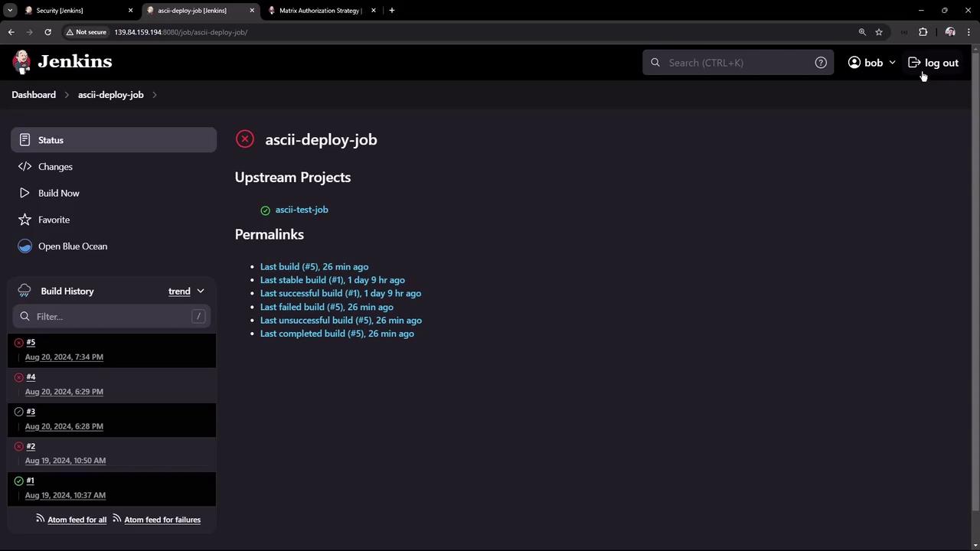
Task: Expand the Build History trend chevron
Action: tap(201, 292)
